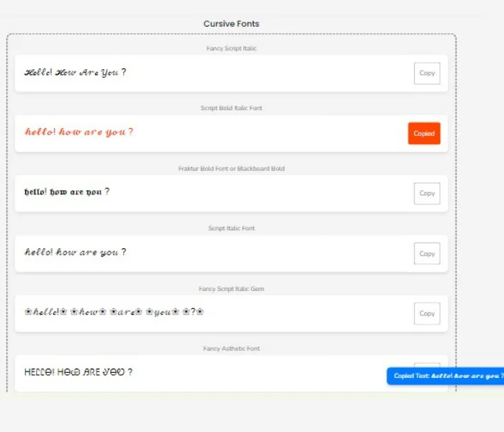Viewport: 504px width, 432px height.
Task: Copy the Fancy Script Italic Gem text
Action: coord(427,313)
